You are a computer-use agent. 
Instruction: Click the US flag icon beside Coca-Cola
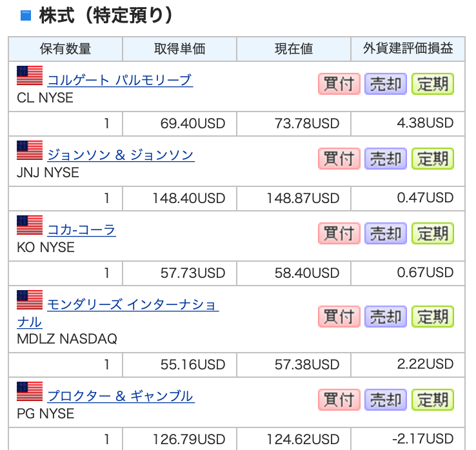[30, 225]
